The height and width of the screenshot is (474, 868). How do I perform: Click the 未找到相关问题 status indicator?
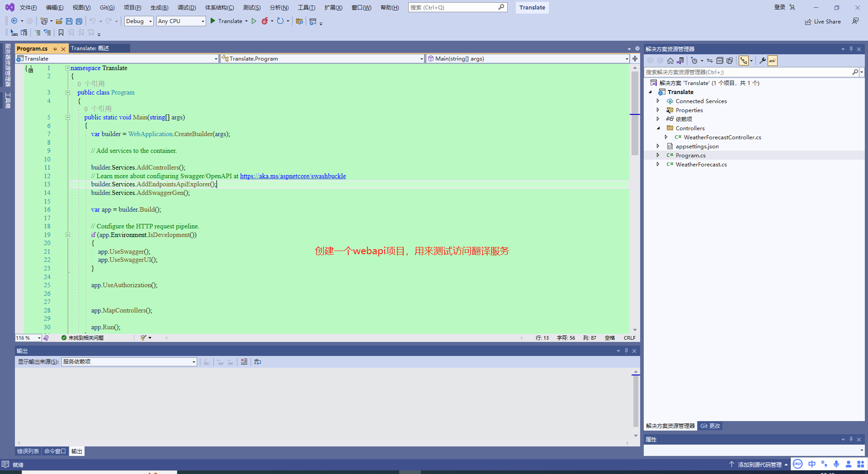click(x=83, y=338)
